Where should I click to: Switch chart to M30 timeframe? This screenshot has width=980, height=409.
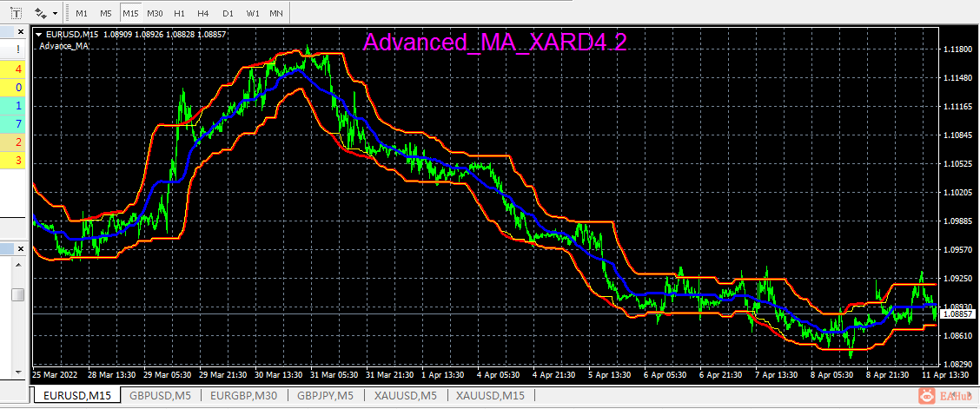(x=155, y=13)
